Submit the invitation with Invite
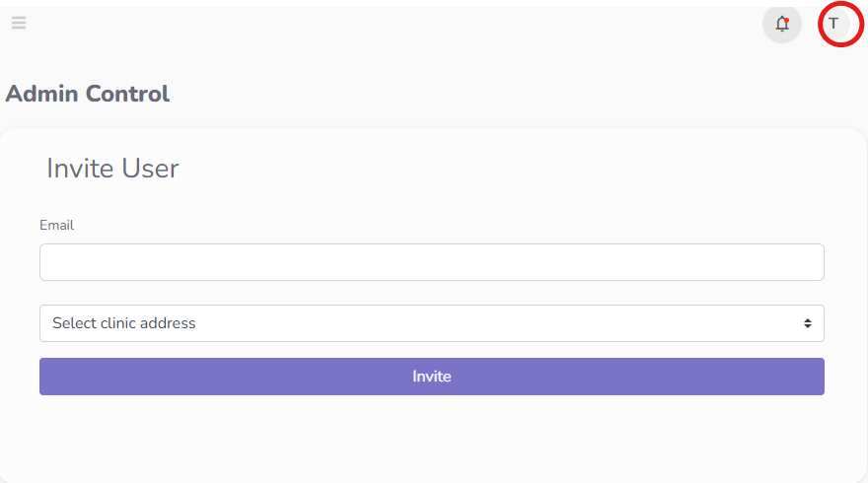The height and width of the screenshot is (483, 868). point(431,377)
